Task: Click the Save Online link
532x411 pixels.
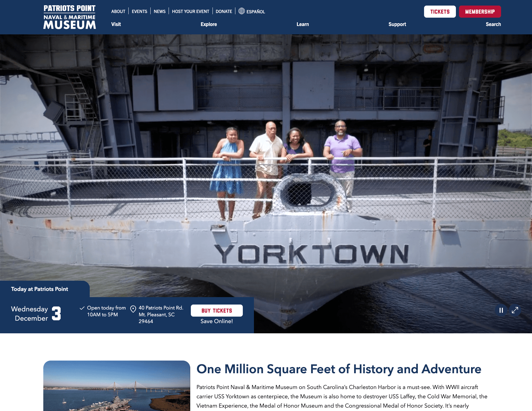Action: (x=217, y=321)
